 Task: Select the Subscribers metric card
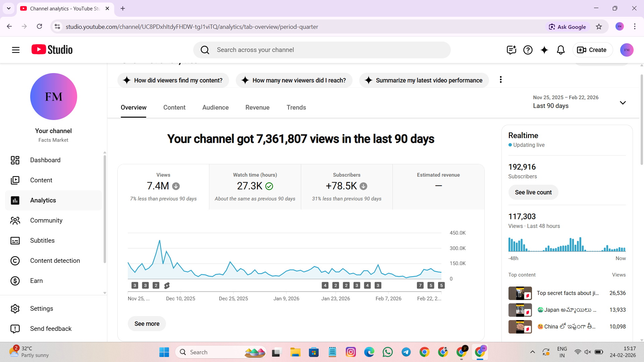click(x=346, y=187)
